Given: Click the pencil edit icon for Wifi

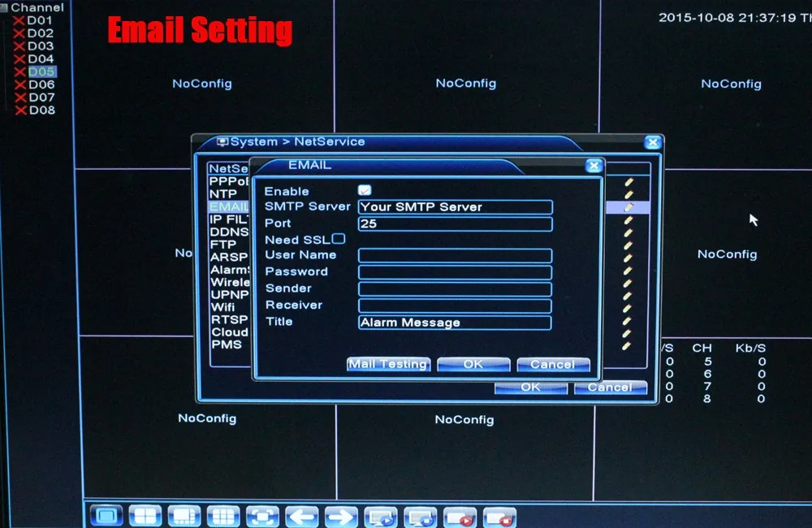Looking at the screenshot, I should point(627,308).
